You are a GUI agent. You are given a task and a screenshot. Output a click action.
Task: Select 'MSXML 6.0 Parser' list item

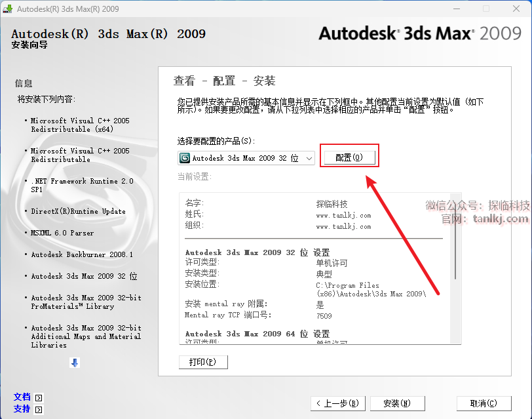point(62,233)
